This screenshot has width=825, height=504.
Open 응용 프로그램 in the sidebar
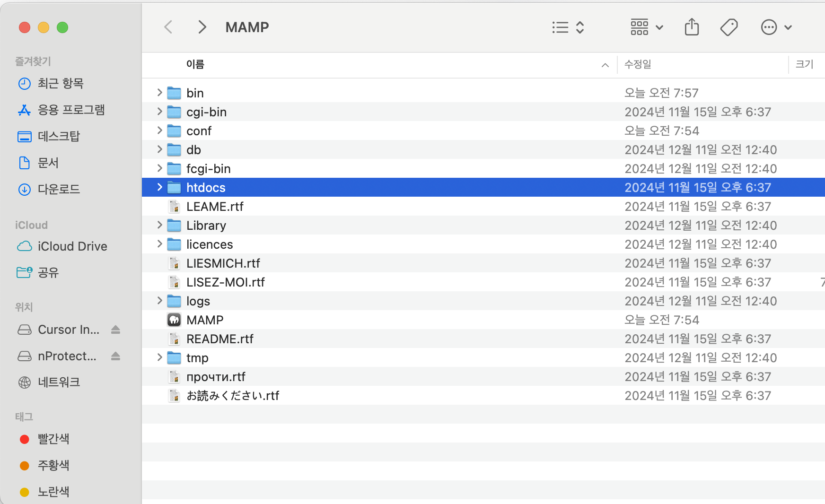point(71,110)
